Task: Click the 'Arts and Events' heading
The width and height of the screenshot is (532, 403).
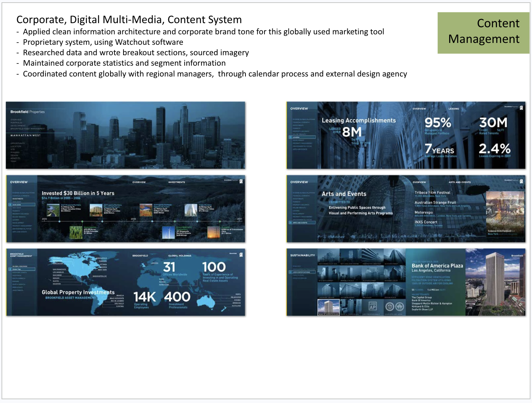Action: [x=344, y=194]
